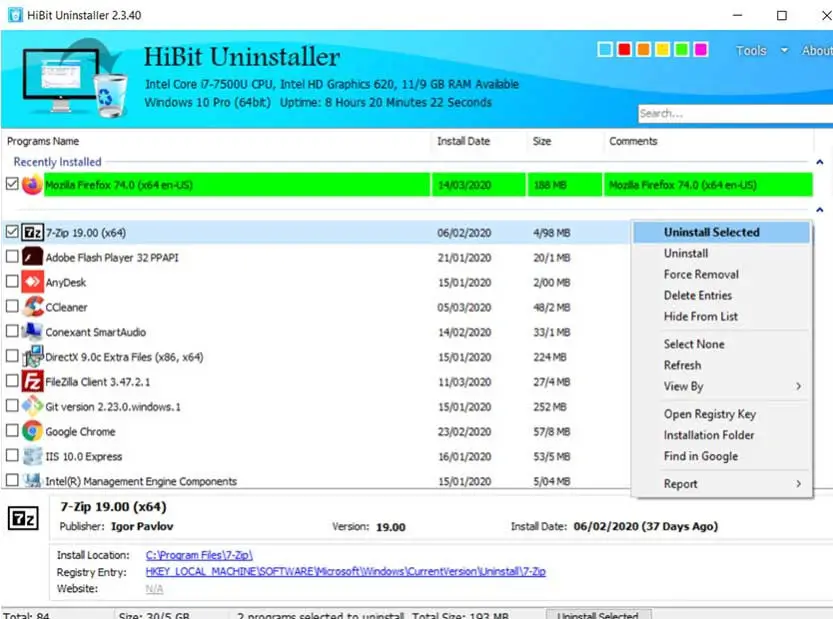The height and width of the screenshot is (619, 833).
Task: Click the CCleaner program icon
Action: coord(32,307)
